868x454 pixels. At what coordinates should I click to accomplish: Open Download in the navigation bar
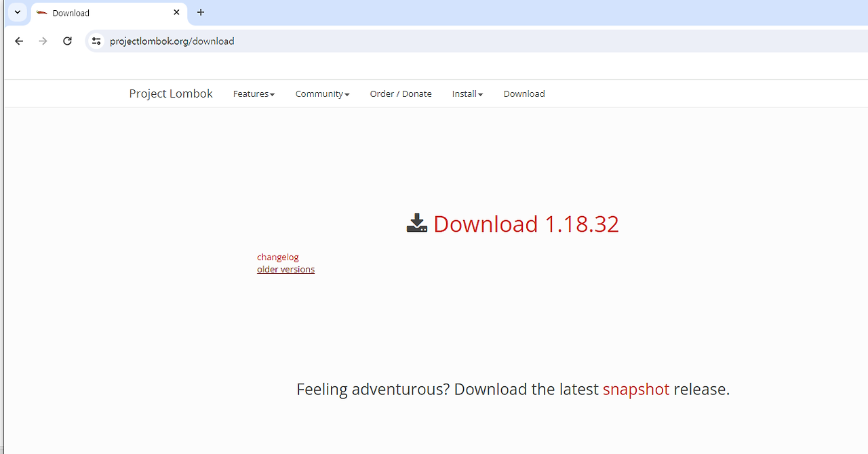point(524,94)
